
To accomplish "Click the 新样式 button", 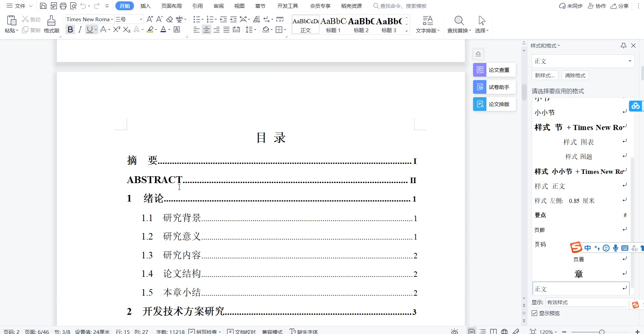I will [x=545, y=76].
